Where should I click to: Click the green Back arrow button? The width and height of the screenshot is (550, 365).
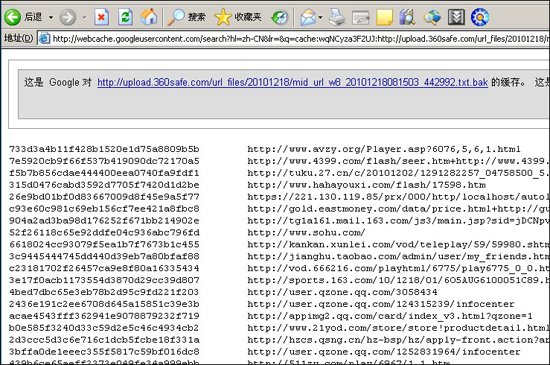13,17
